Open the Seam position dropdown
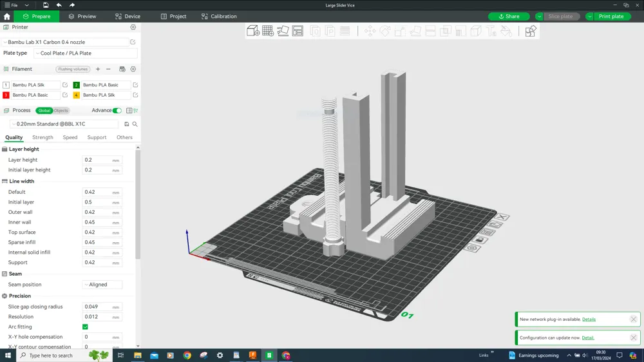The height and width of the screenshot is (362, 644). [x=102, y=285]
